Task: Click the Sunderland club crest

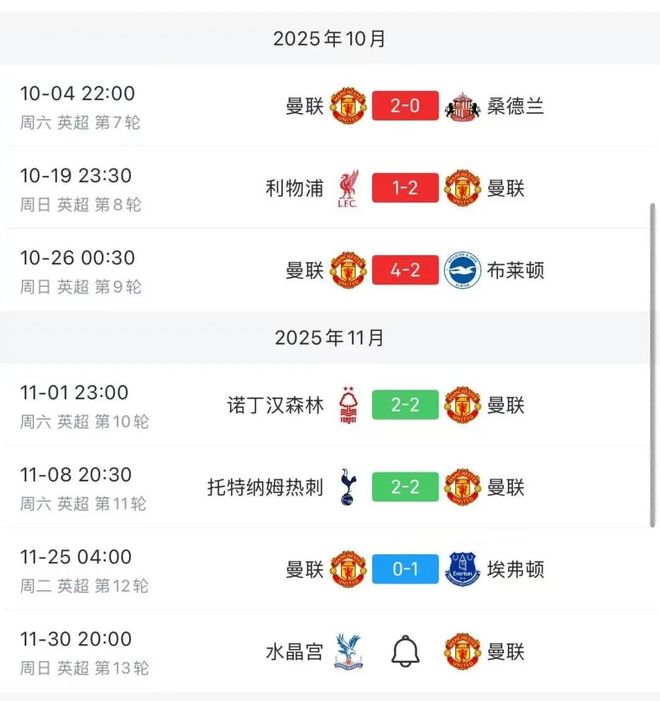Action: [462, 106]
